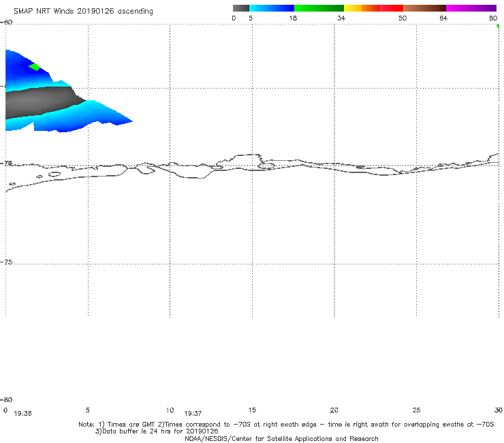Click the longitude axis label '15'
The image size is (504, 443).
[252, 410]
